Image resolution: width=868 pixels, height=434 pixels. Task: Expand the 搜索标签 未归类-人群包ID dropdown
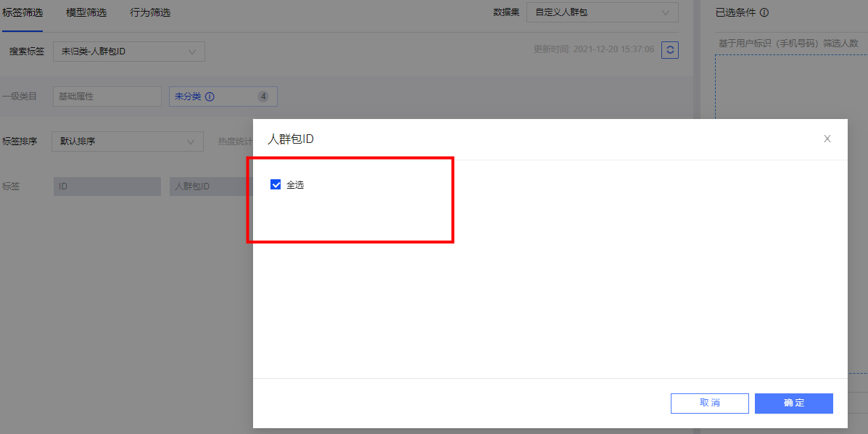point(128,52)
